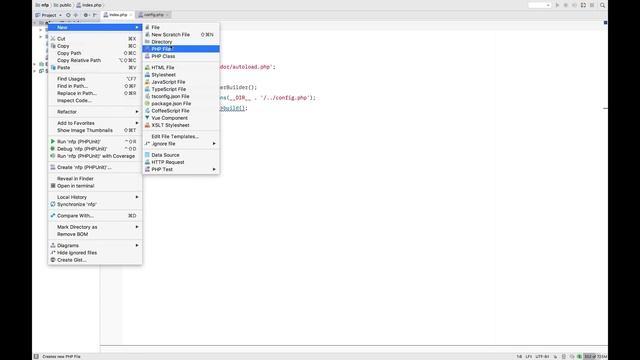Switch to the index.php editor tab

(x=118, y=15)
